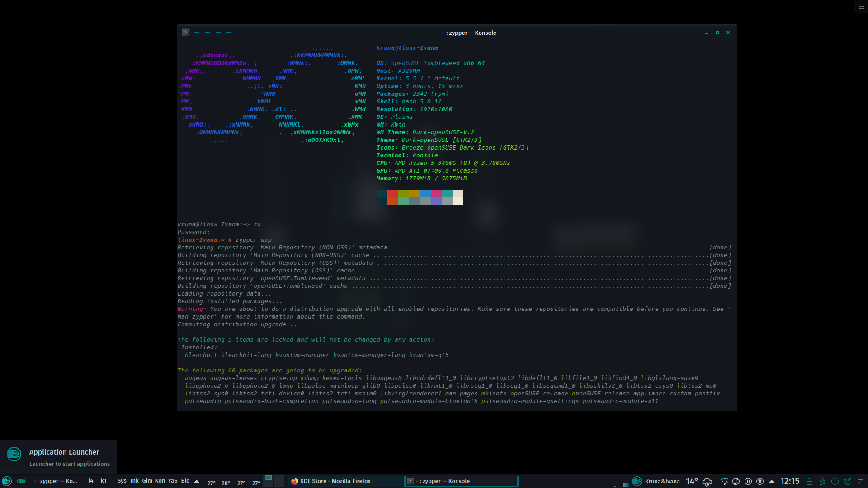Click 'Uptime: 3 hours, 15 mins' line

point(420,86)
